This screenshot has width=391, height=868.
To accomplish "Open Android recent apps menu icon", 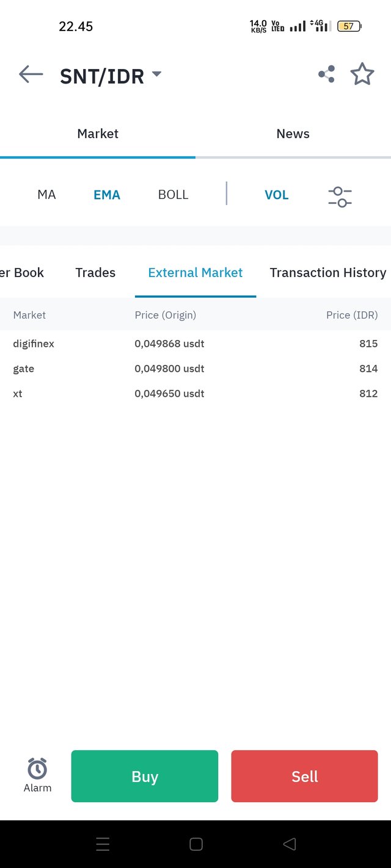I will tap(103, 844).
